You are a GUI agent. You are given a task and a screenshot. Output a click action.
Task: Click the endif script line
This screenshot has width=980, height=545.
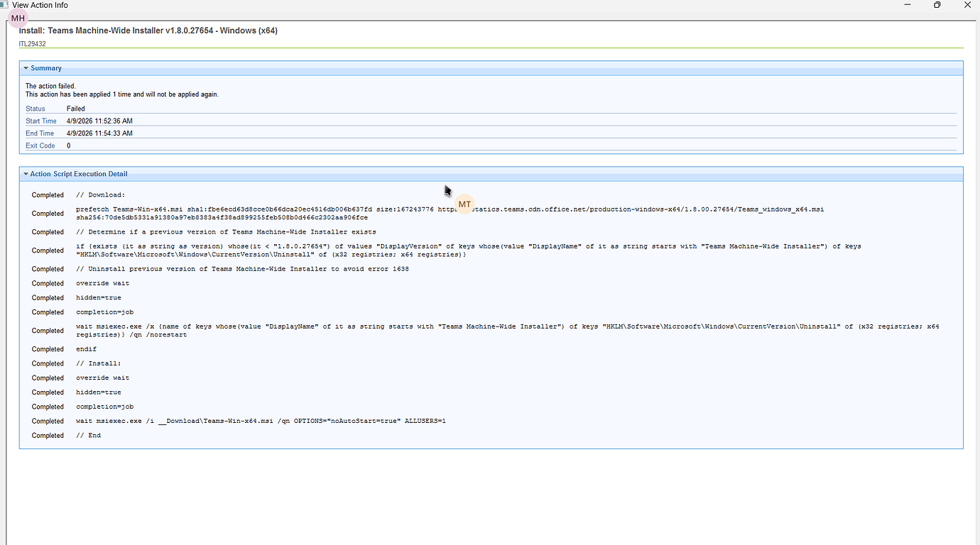86,349
